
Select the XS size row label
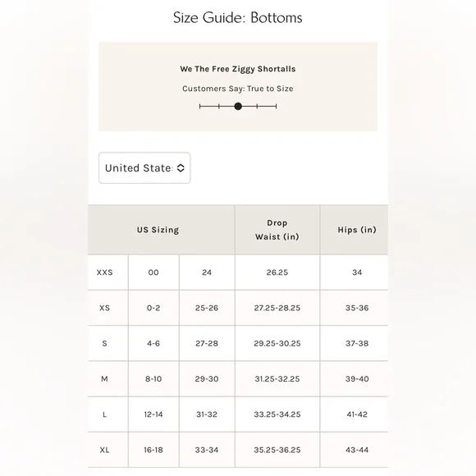click(104, 308)
